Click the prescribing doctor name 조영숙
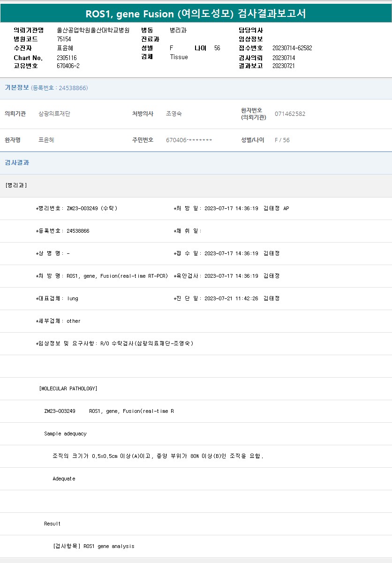Image resolution: width=392 pixels, height=563 pixels. point(174,114)
